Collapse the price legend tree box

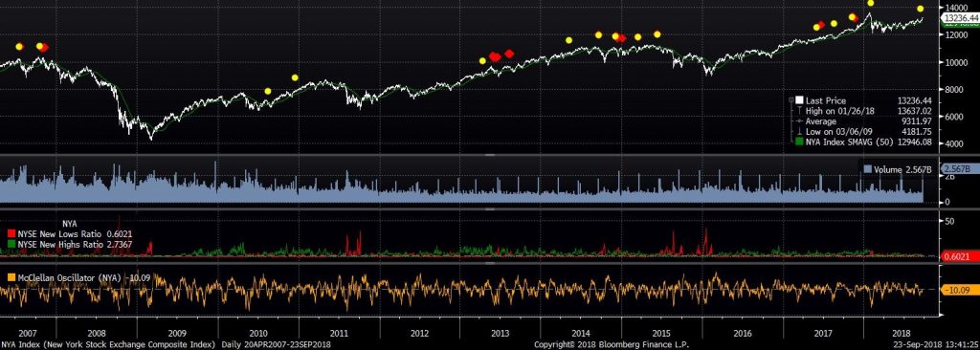click(791, 100)
